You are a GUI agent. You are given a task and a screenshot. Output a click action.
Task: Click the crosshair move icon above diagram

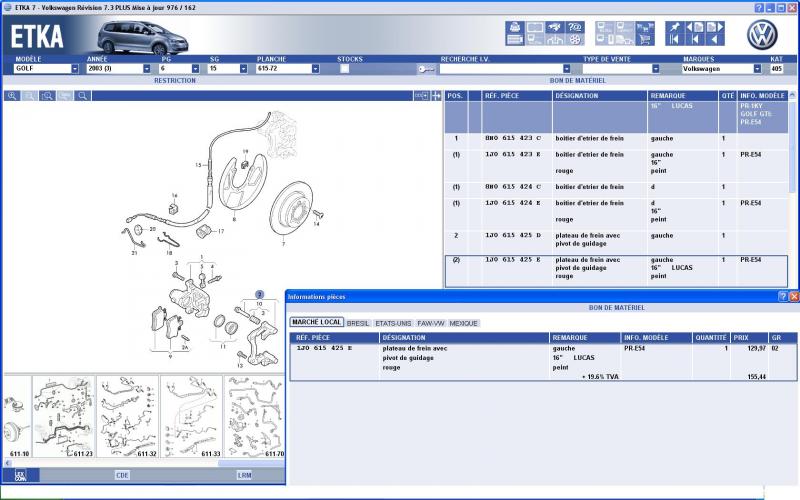pos(436,96)
